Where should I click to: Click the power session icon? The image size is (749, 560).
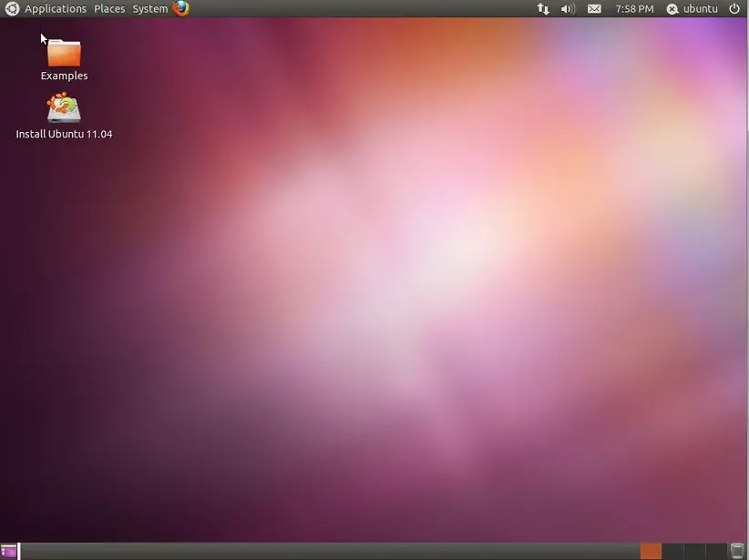click(734, 9)
